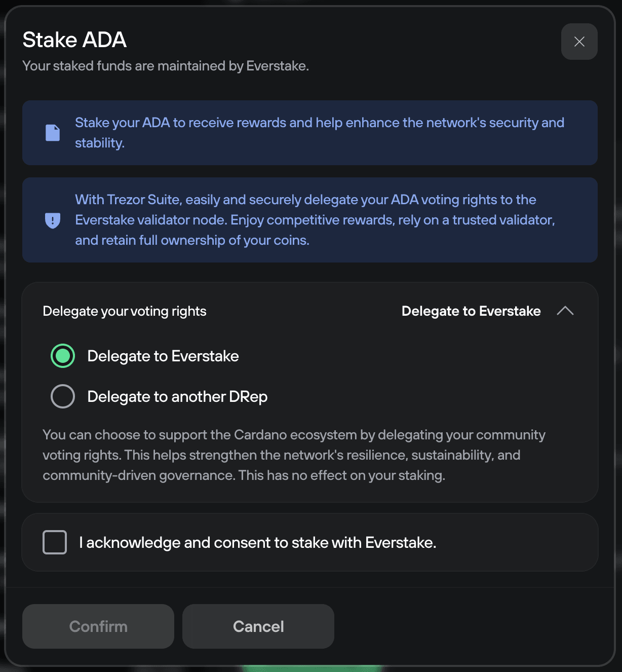
Task: Click the Delegate your voting rights heading
Action: 124,311
